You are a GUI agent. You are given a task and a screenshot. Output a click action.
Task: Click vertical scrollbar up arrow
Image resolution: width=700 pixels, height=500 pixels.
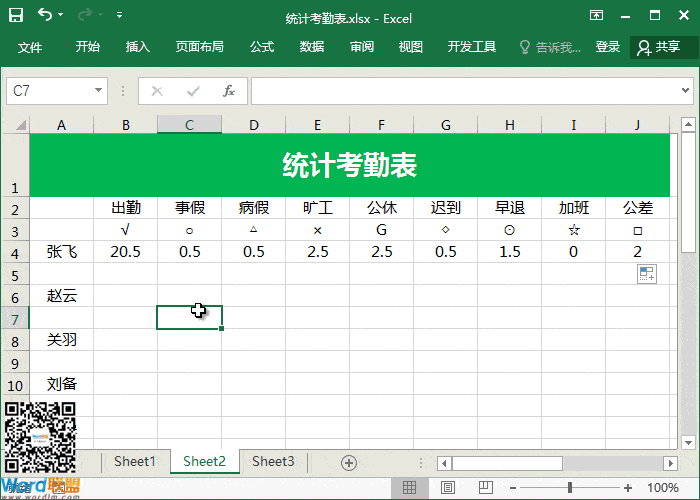(688, 125)
